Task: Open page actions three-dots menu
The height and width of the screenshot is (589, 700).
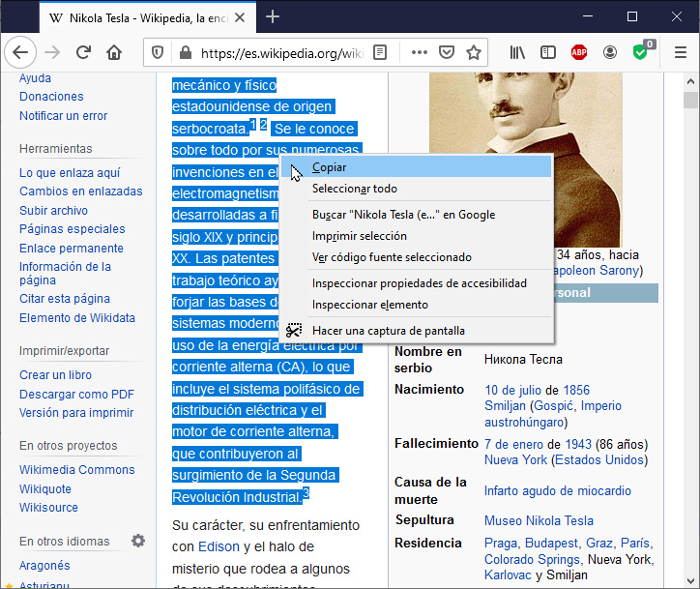Action: 420,52
